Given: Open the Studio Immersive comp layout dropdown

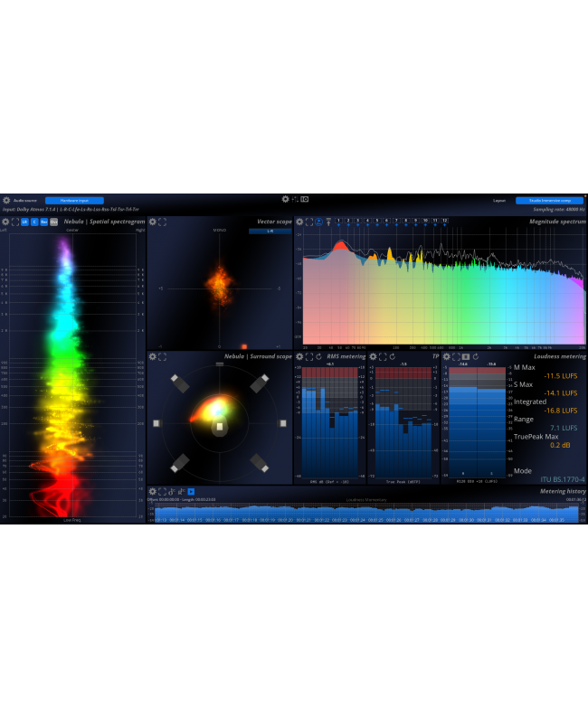Looking at the screenshot, I should [549, 201].
